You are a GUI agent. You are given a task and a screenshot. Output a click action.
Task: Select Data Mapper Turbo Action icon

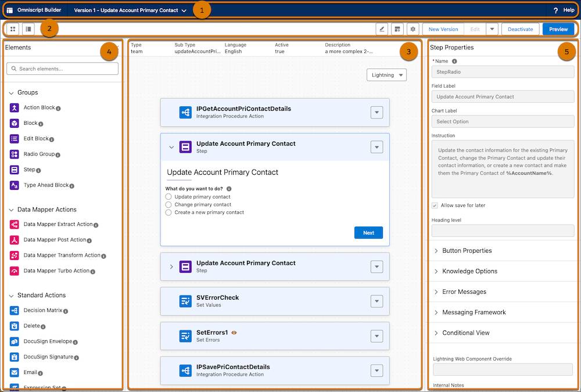(x=14, y=271)
